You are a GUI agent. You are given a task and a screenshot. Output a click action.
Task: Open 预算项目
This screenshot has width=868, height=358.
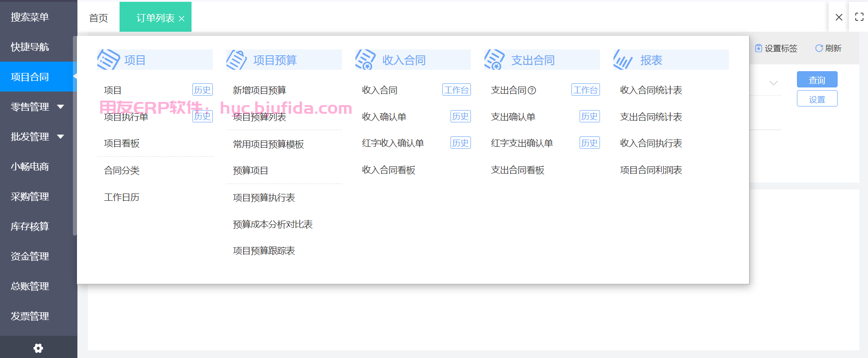pyautogui.click(x=250, y=170)
